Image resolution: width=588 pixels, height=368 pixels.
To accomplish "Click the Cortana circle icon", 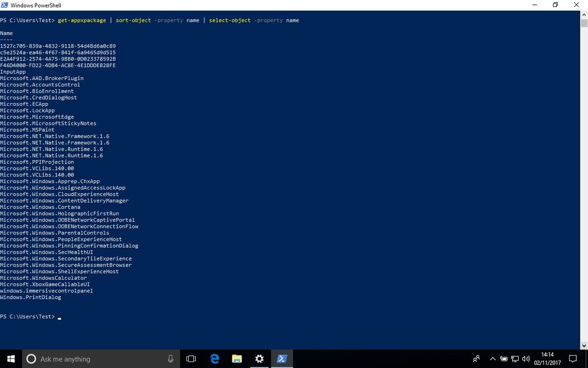I will tap(31, 359).
